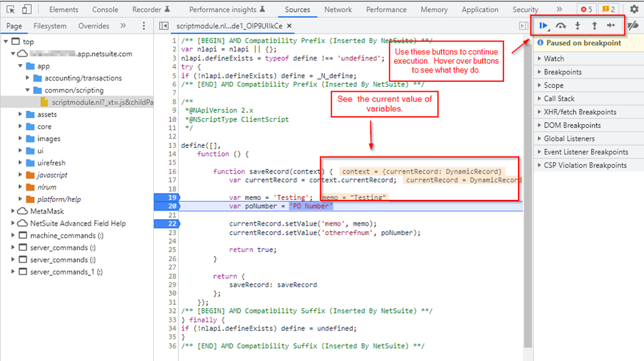This screenshot has width=644, height=361.
Task: Click the Step button
Action: point(611,26)
